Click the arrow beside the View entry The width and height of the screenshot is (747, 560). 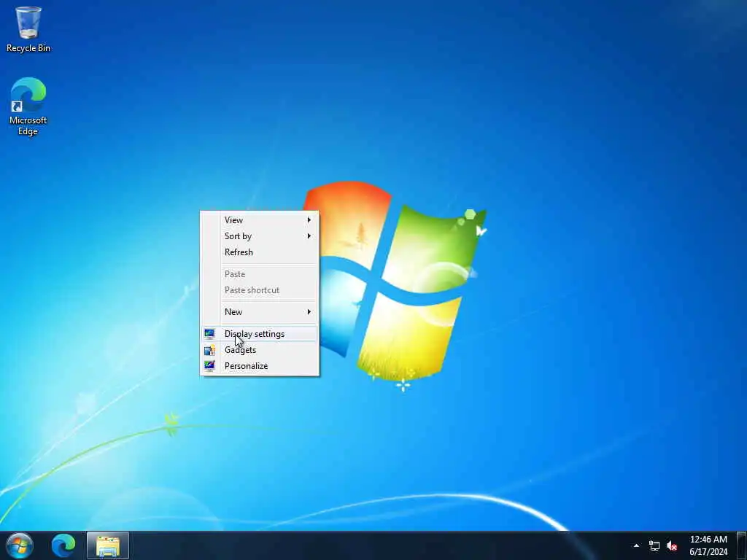[x=309, y=220]
